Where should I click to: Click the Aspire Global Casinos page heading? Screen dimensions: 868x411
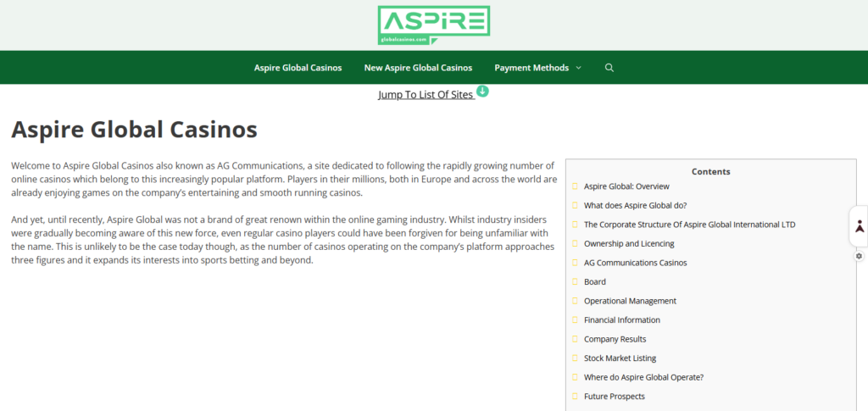point(134,130)
